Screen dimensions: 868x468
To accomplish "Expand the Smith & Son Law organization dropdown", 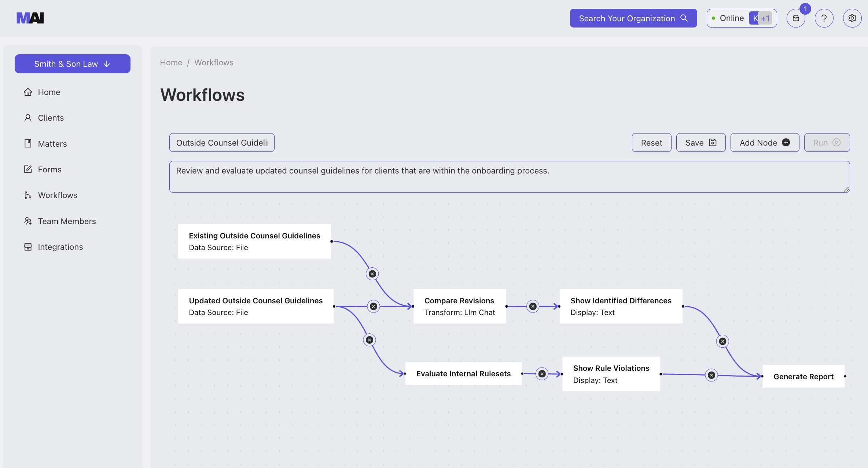I will (72, 63).
